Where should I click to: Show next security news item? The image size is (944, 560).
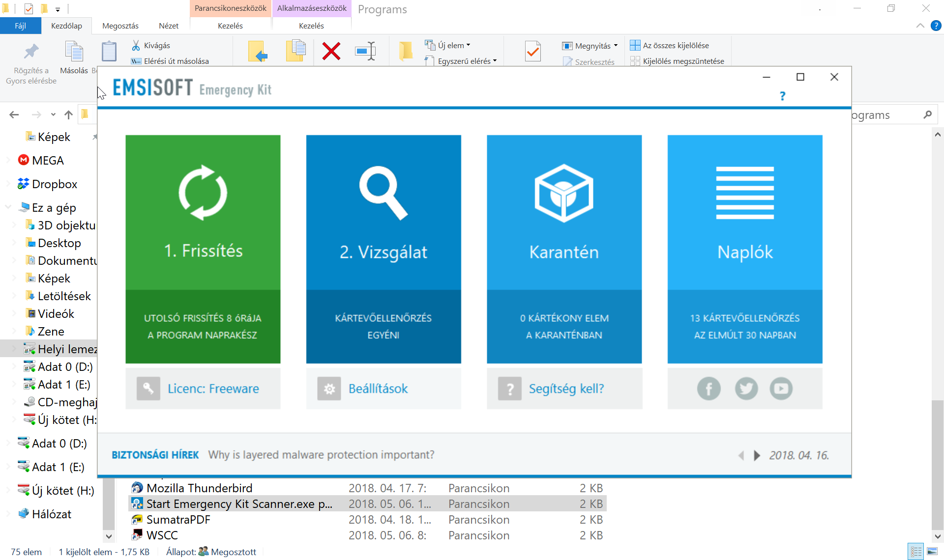point(757,455)
